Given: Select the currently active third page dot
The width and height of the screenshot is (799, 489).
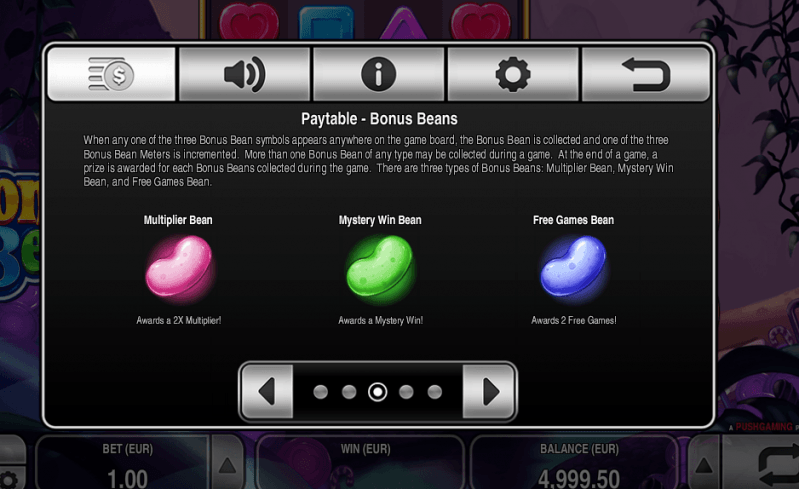Looking at the screenshot, I should tap(378, 392).
